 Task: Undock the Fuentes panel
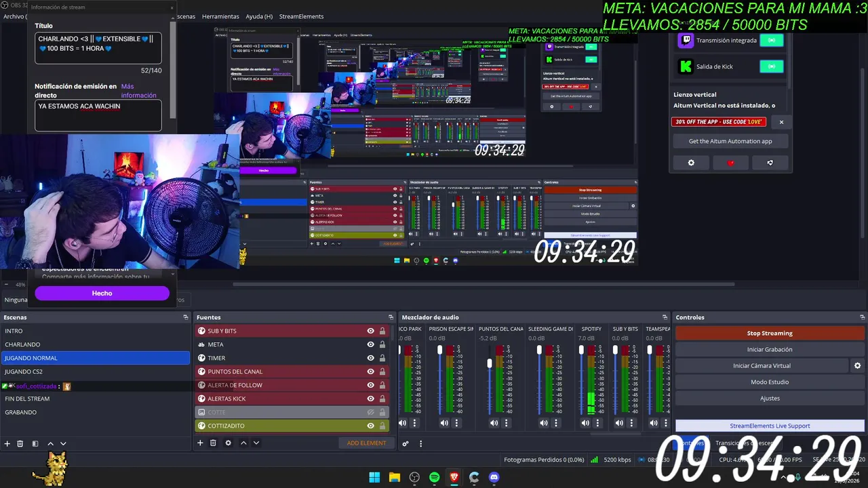(391, 317)
